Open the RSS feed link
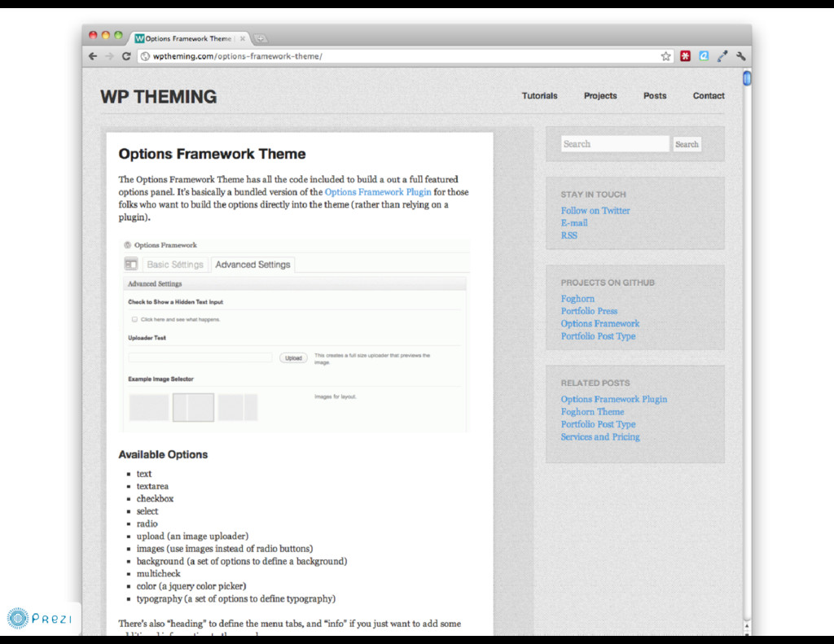 coord(568,235)
